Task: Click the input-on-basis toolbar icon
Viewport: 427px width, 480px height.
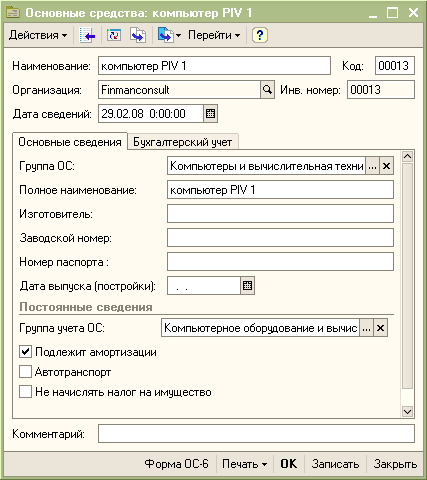Action: (165, 35)
